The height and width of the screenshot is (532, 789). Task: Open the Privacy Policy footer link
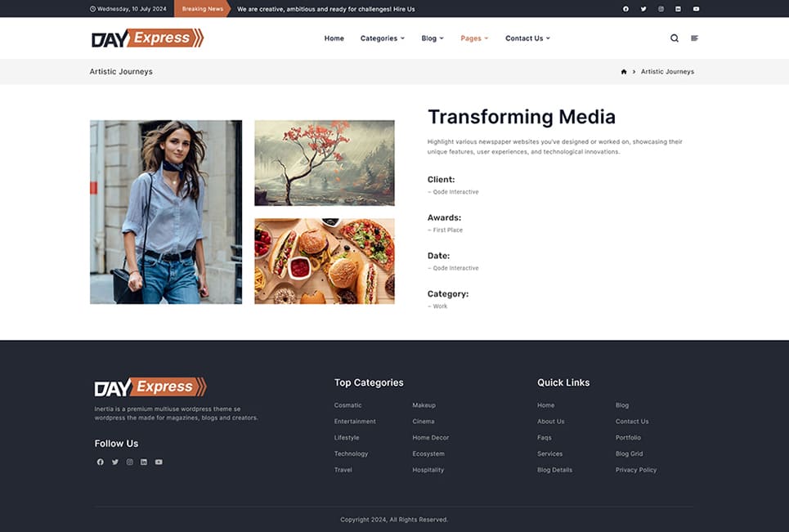636,470
